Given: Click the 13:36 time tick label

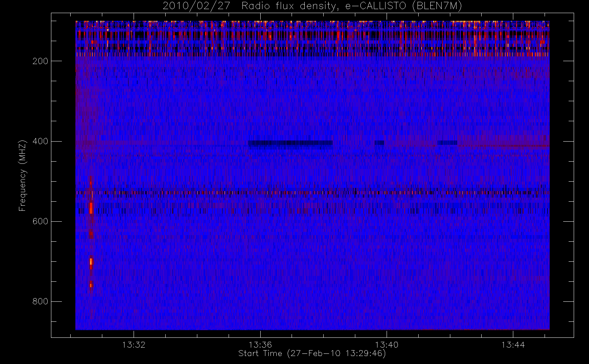Looking at the screenshot, I should point(260,345).
